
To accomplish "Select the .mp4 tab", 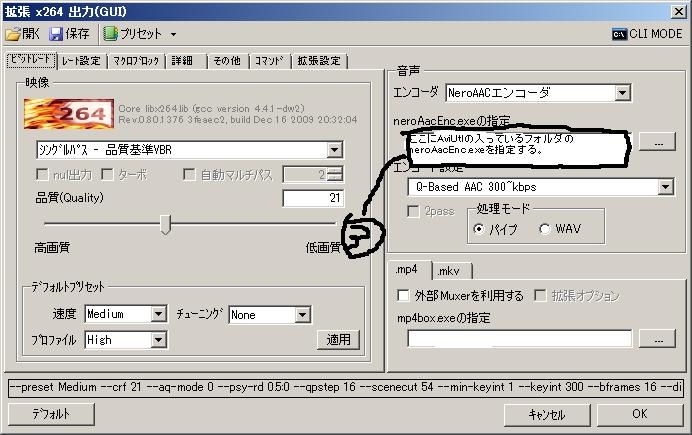I will click(x=409, y=270).
